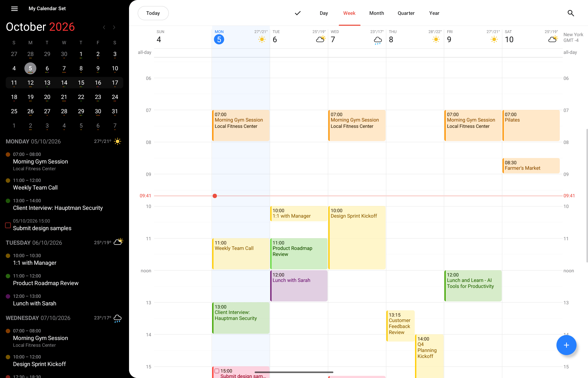Click cloud icon beside TUESDAY 06/10/2026 in sidebar

[118, 242]
